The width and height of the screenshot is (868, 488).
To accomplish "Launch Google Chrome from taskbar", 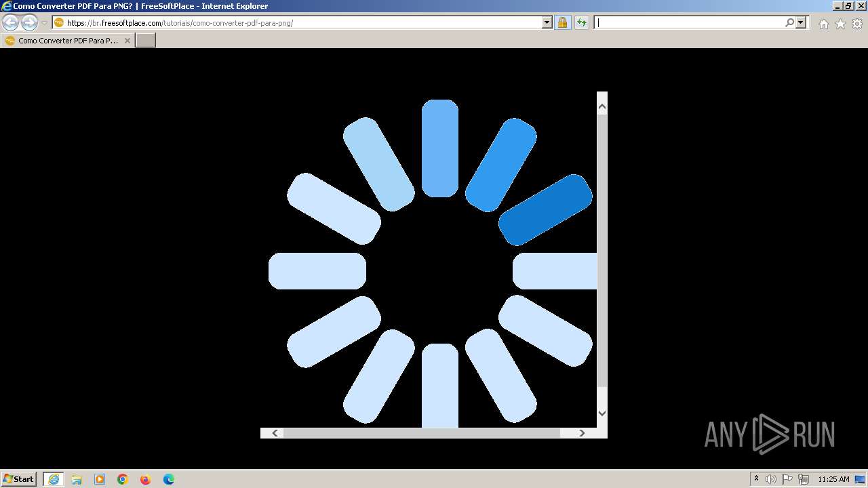I will [123, 479].
